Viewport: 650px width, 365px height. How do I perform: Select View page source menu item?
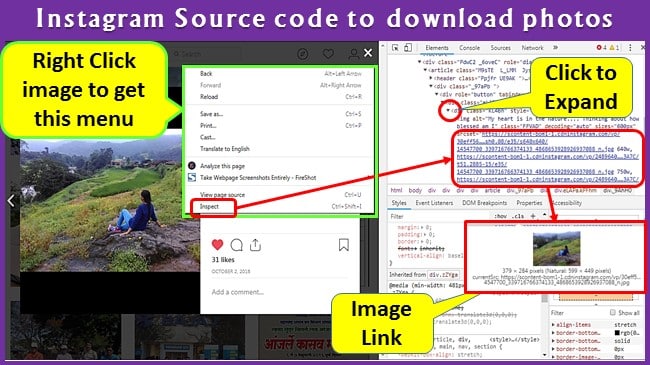pyautogui.click(x=280, y=195)
